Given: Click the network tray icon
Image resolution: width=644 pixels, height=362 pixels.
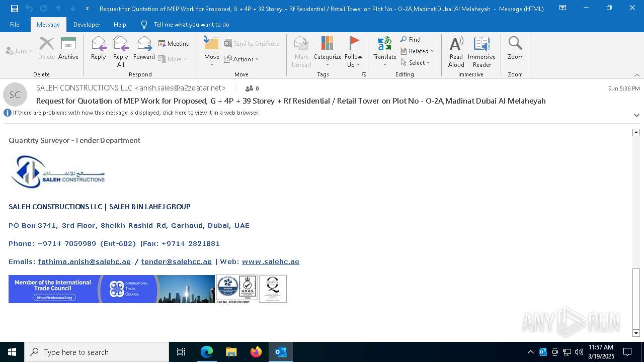Looking at the screenshot, I should (x=567, y=352).
